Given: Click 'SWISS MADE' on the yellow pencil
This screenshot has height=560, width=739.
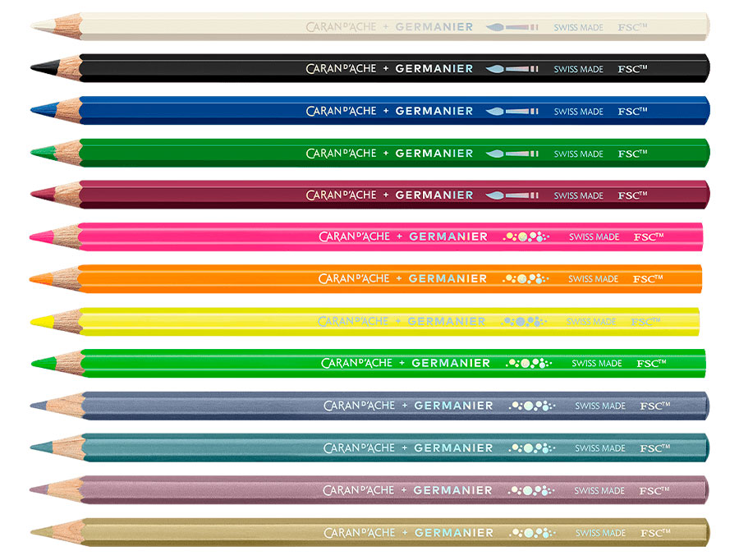Looking at the screenshot, I should [591, 322].
